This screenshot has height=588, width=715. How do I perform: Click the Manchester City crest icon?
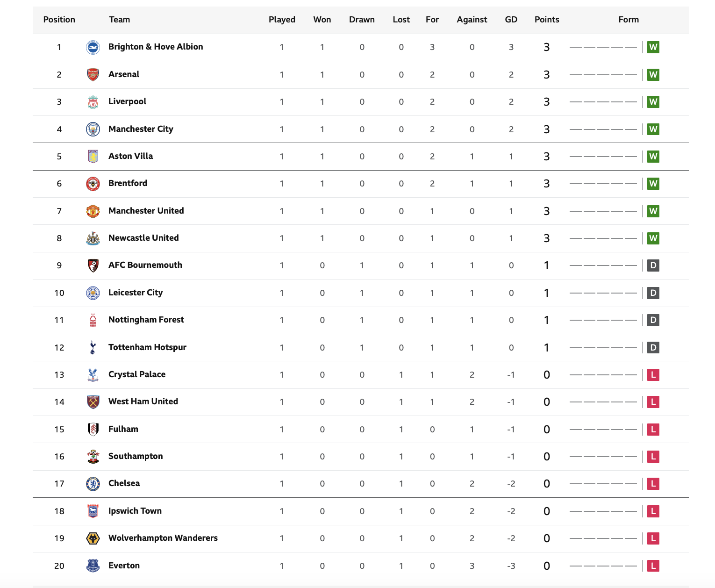pos(93,129)
